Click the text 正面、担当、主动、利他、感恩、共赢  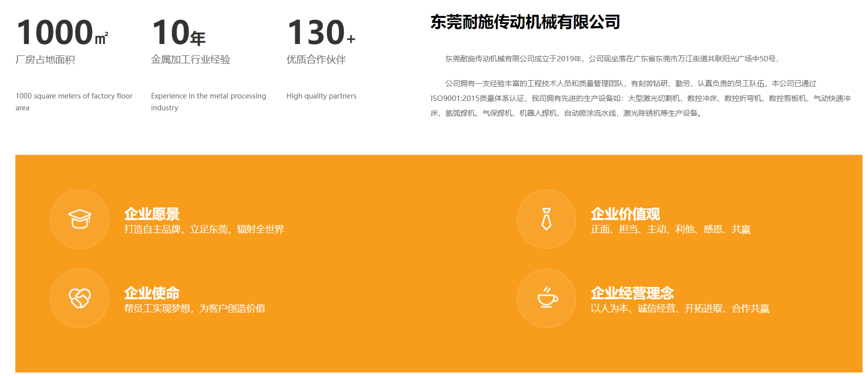(x=671, y=230)
